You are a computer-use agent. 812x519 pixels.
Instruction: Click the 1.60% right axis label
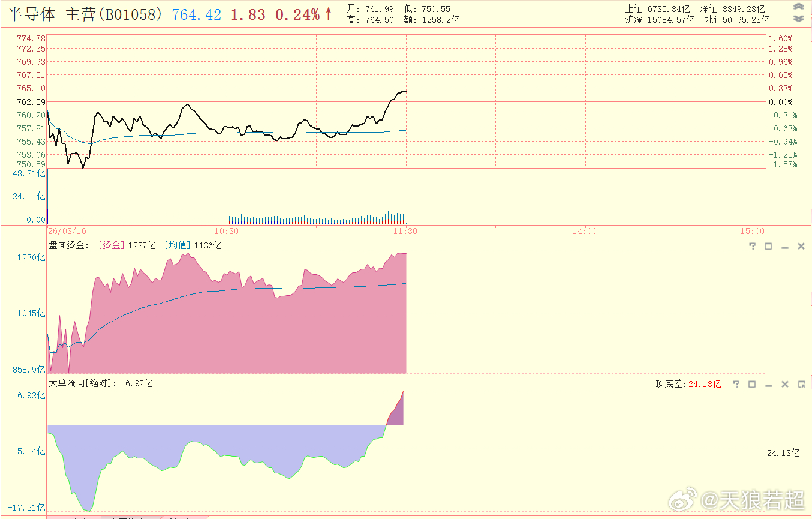pos(781,38)
